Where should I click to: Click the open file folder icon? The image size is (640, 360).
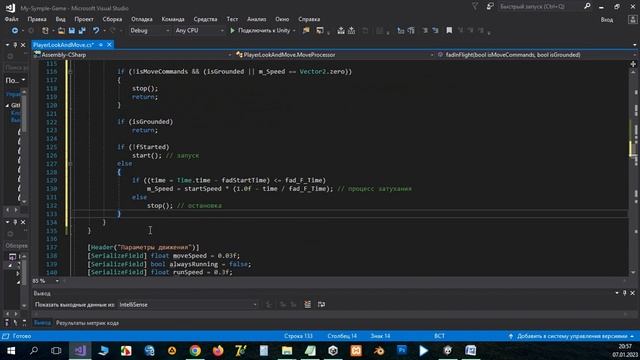point(61,31)
